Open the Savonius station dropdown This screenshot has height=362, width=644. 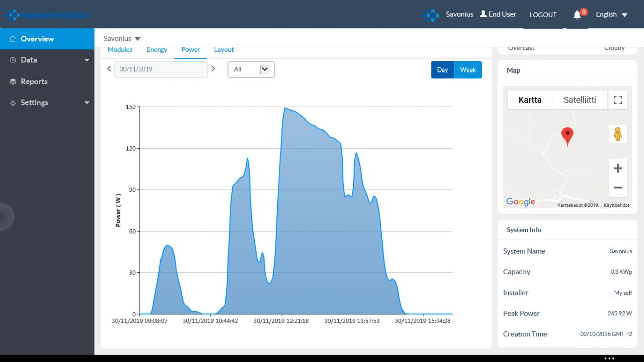122,39
